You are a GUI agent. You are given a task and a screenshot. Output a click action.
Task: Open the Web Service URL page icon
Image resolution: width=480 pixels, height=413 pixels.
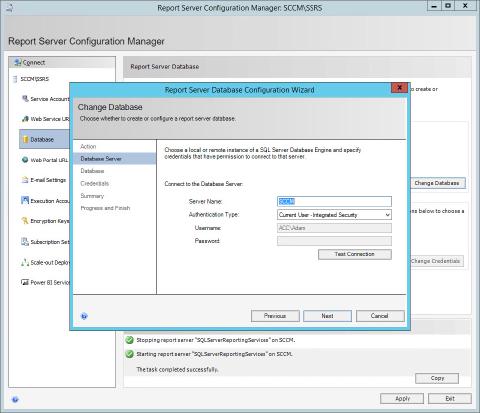[x=25, y=119]
